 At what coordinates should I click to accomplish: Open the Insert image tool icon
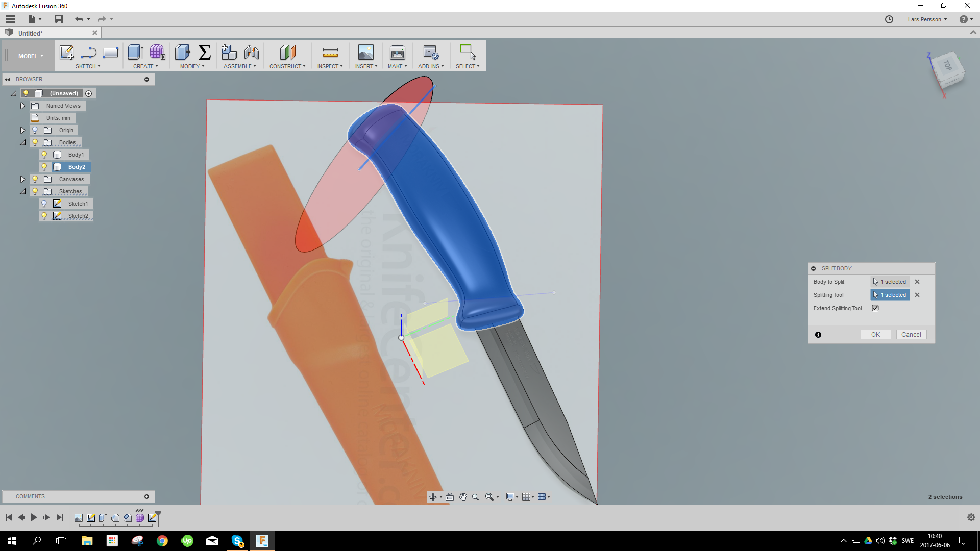365,53
